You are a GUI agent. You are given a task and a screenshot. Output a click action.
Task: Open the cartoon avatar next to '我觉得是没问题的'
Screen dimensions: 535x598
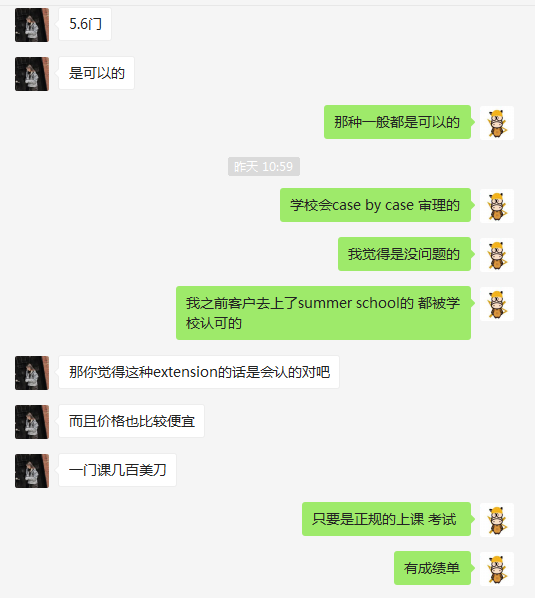497,255
